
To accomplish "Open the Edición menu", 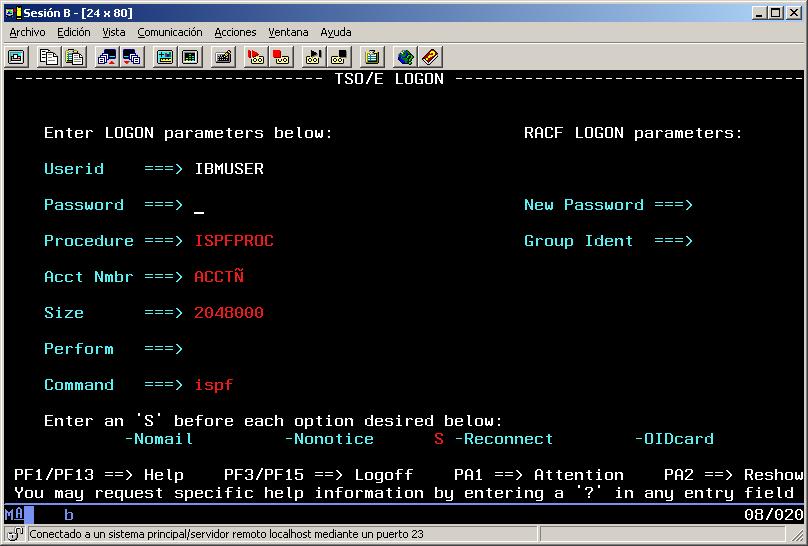I will point(74,32).
